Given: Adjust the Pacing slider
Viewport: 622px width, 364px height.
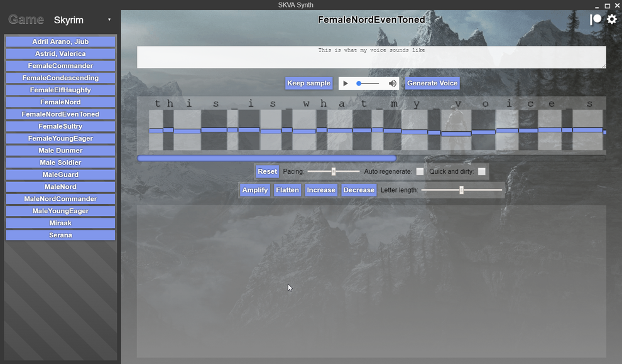Looking at the screenshot, I should (x=333, y=171).
